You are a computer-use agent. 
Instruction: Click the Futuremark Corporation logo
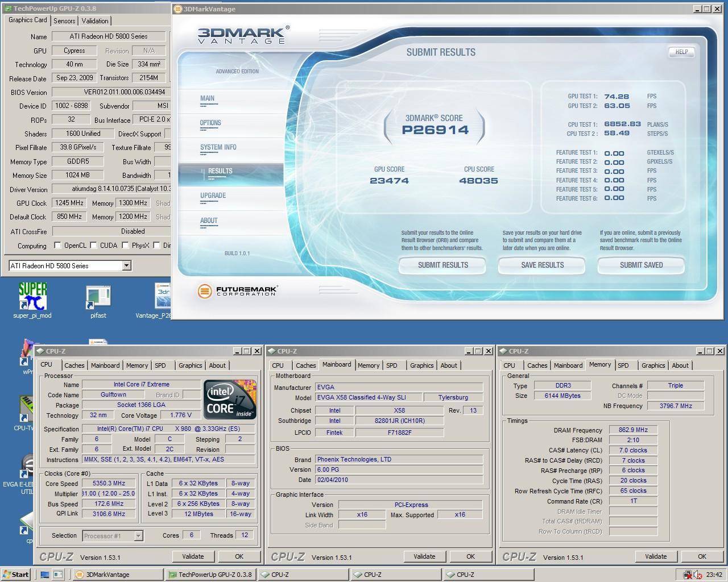click(237, 291)
